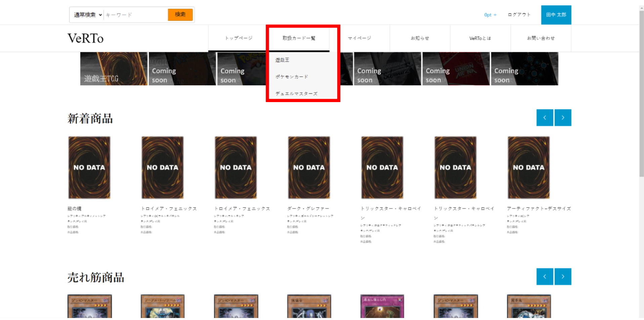The height and width of the screenshot is (320, 644).
Task: Click the ログアウト link
Action: pos(519,15)
